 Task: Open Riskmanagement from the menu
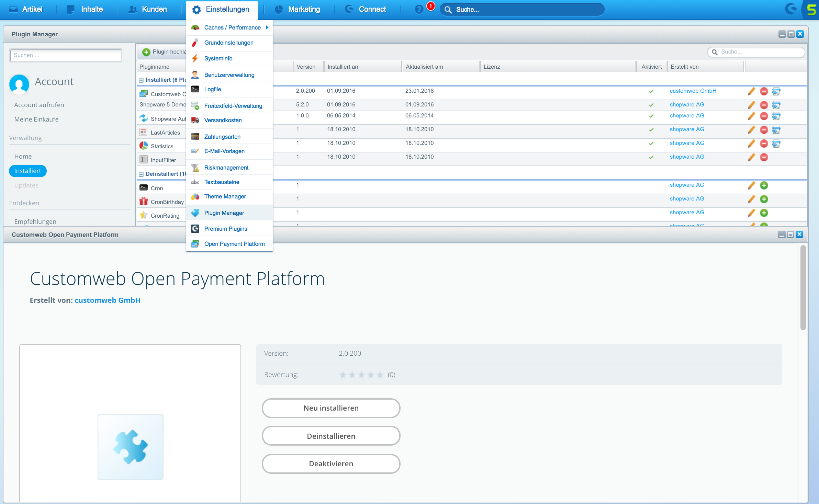[x=229, y=168]
